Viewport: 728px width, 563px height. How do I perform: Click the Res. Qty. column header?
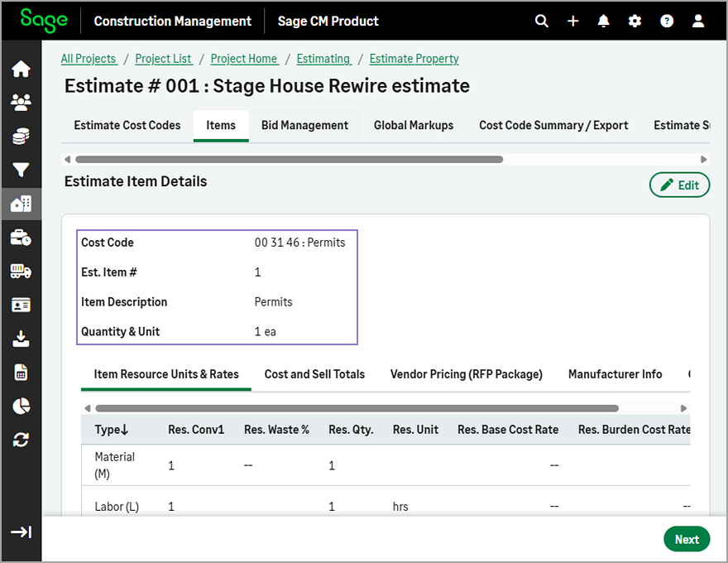pyautogui.click(x=351, y=430)
